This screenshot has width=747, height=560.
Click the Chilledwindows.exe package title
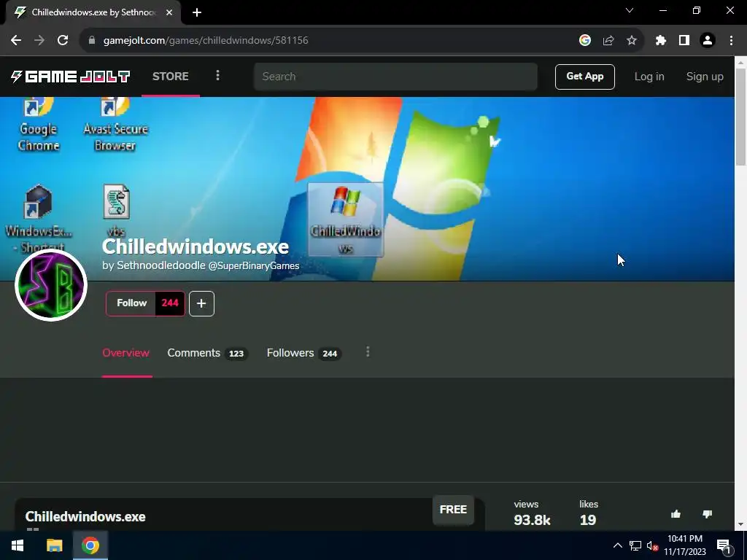[85, 517]
